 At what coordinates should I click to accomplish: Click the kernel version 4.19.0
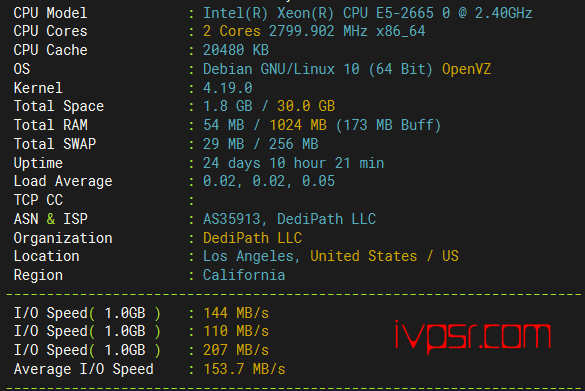(x=228, y=88)
